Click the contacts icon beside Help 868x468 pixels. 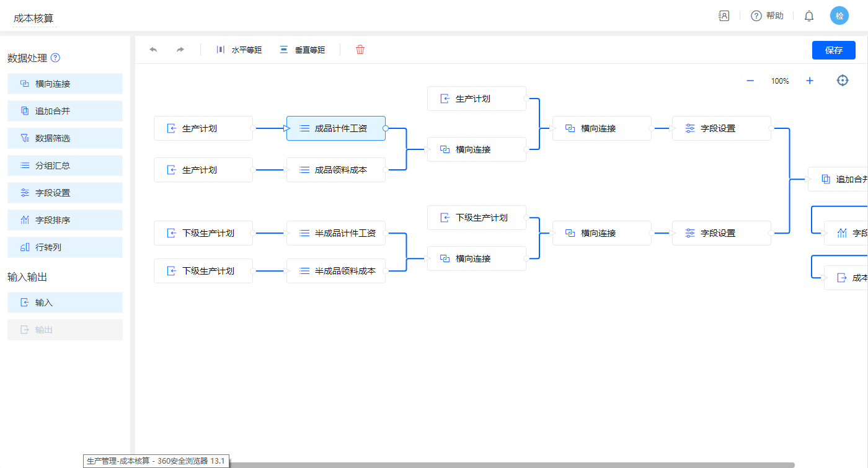(724, 16)
